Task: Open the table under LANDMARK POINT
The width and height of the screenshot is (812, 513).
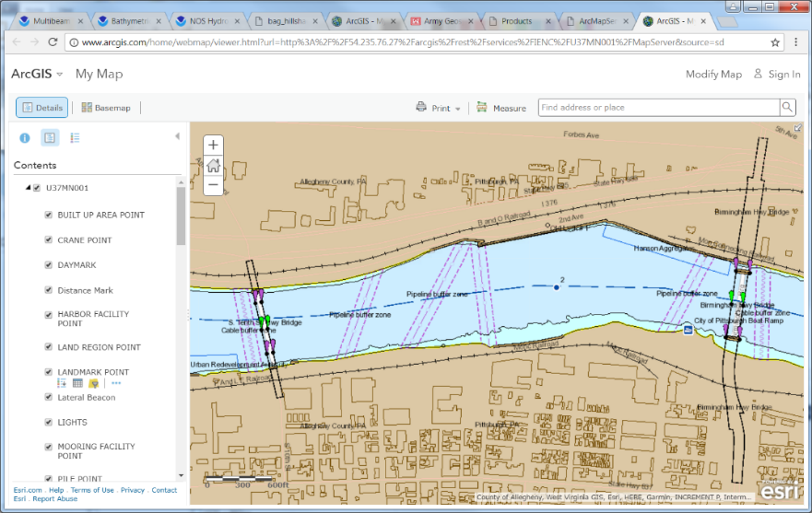Action: (77, 383)
